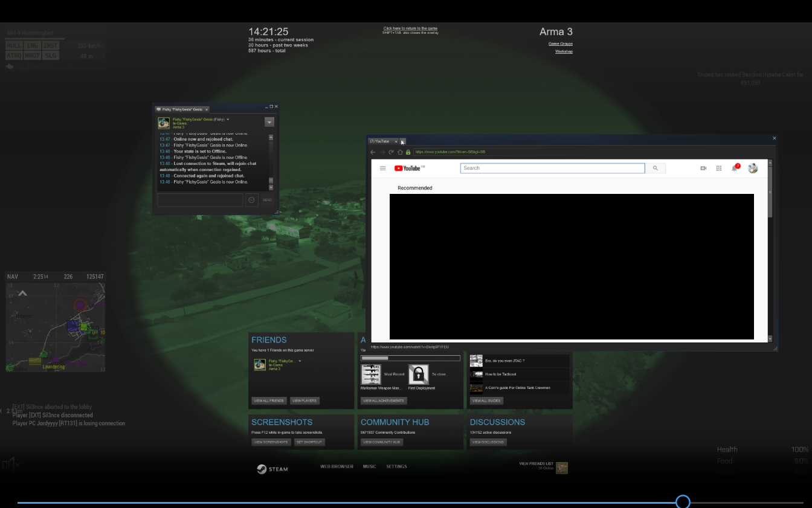Click VIEW COMMUNITY HUB button
The image size is (812, 508).
coord(382,442)
